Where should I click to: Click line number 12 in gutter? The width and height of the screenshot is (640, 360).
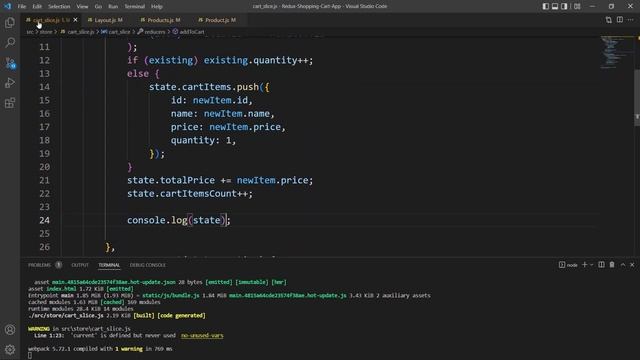(x=44, y=60)
